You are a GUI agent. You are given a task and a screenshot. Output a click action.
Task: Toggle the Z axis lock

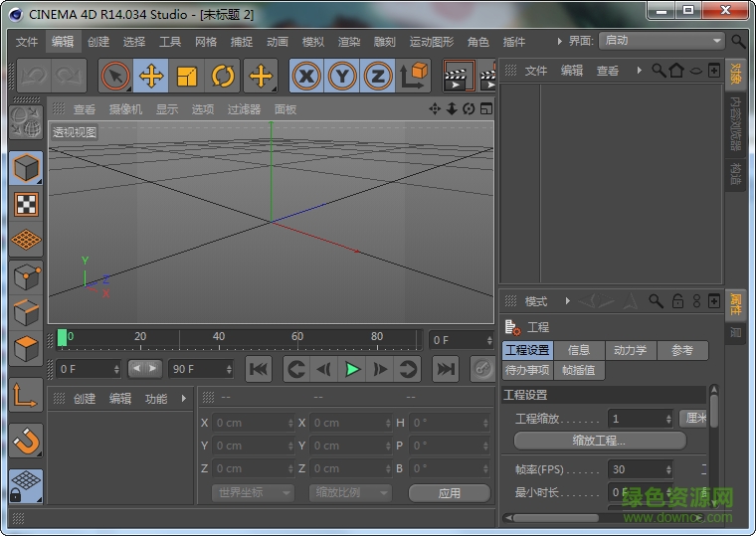click(x=377, y=76)
